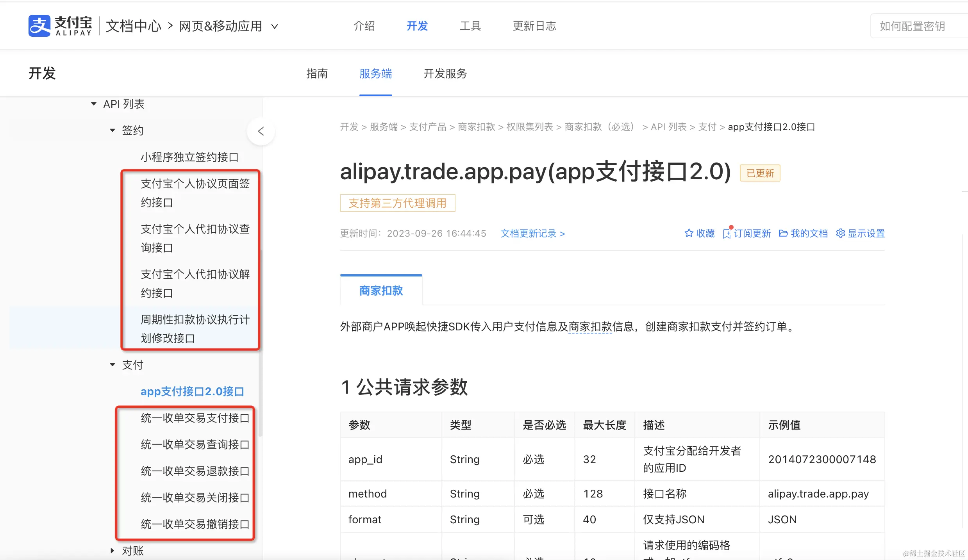
Task: Open the 文档更新记录 link
Action: click(533, 234)
